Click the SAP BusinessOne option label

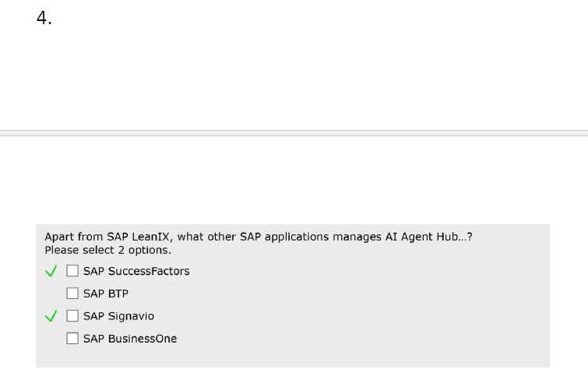tap(130, 339)
